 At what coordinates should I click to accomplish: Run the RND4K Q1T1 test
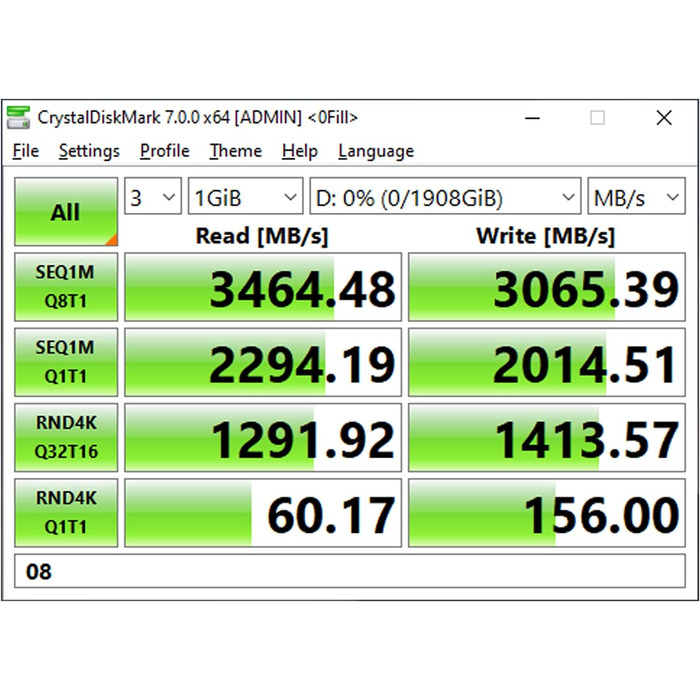click(66, 513)
